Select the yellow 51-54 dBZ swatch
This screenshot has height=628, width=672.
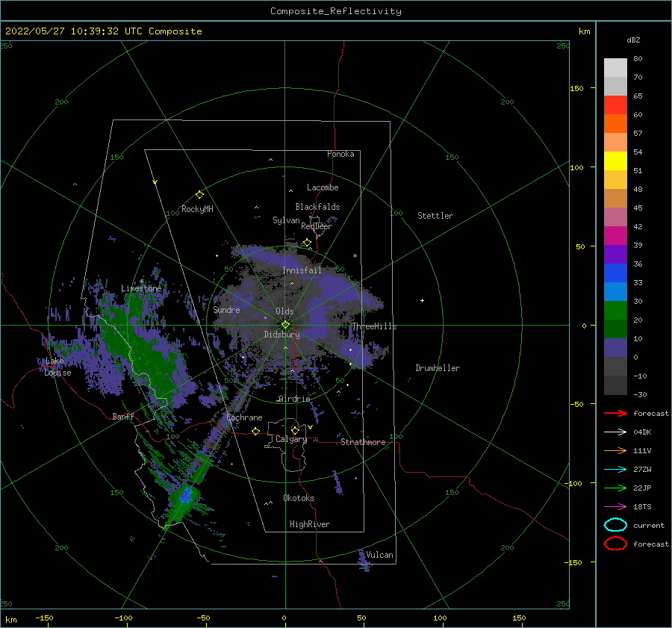pyautogui.click(x=615, y=161)
